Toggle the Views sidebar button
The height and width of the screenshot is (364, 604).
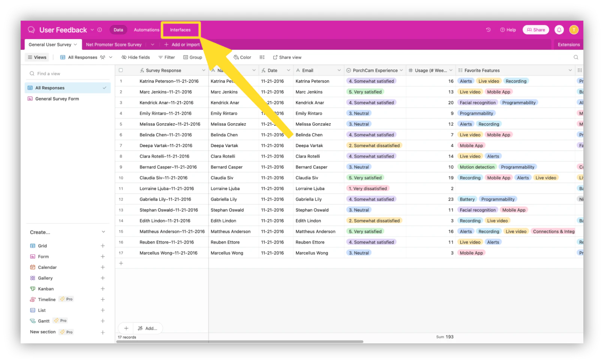pos(37,57)
